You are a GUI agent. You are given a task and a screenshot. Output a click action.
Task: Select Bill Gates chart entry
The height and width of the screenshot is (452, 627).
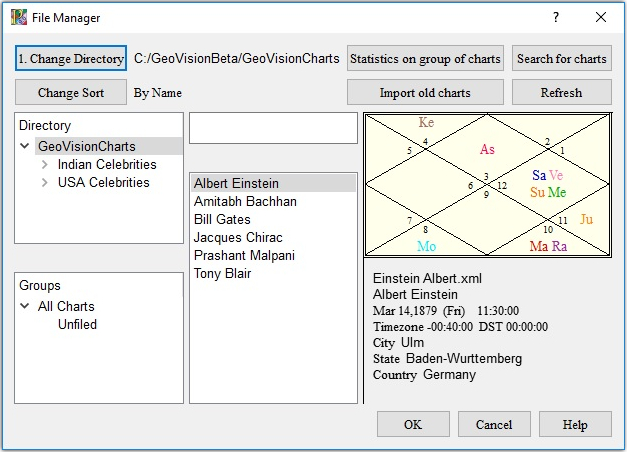(222, 220)
